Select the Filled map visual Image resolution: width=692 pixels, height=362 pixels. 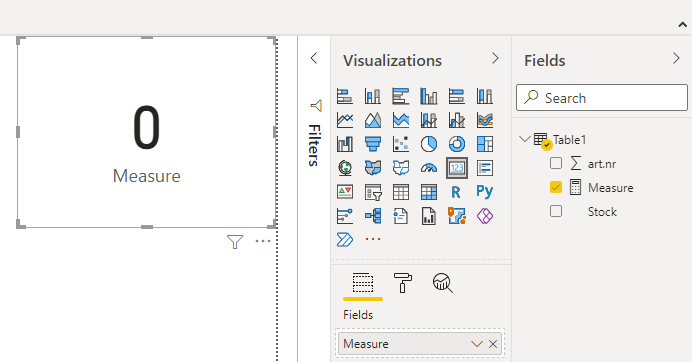[372, 168]
